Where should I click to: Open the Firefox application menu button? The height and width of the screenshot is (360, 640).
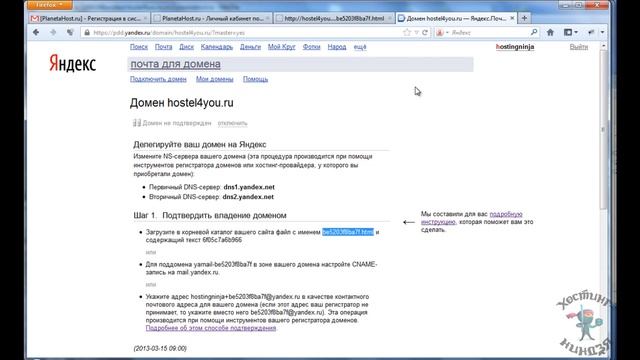(49, 4)
